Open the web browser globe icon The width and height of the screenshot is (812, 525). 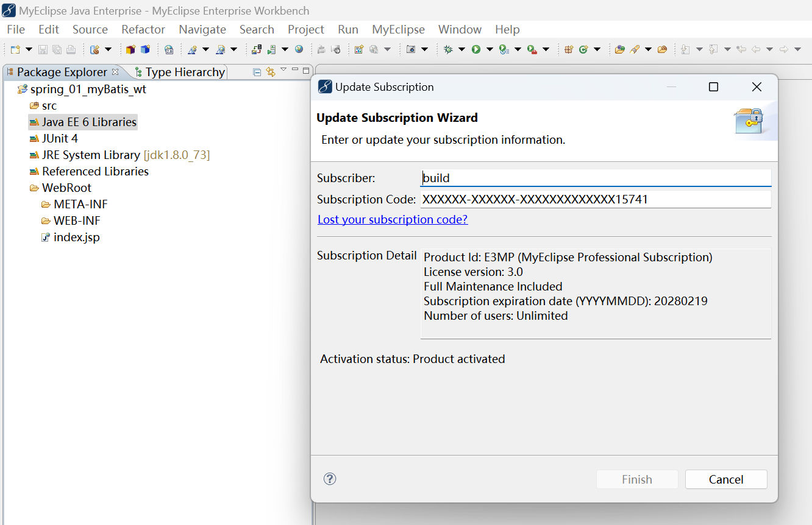click(x=299, y=49)
